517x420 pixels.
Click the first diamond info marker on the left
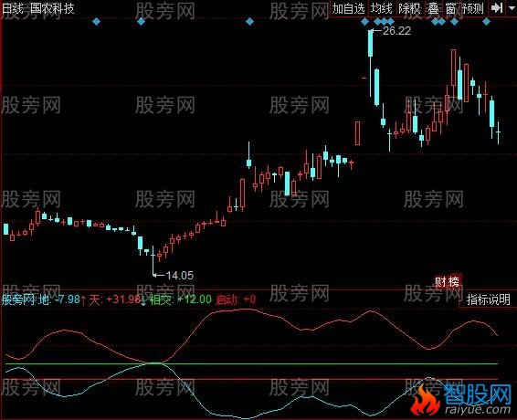pos(96,22)
